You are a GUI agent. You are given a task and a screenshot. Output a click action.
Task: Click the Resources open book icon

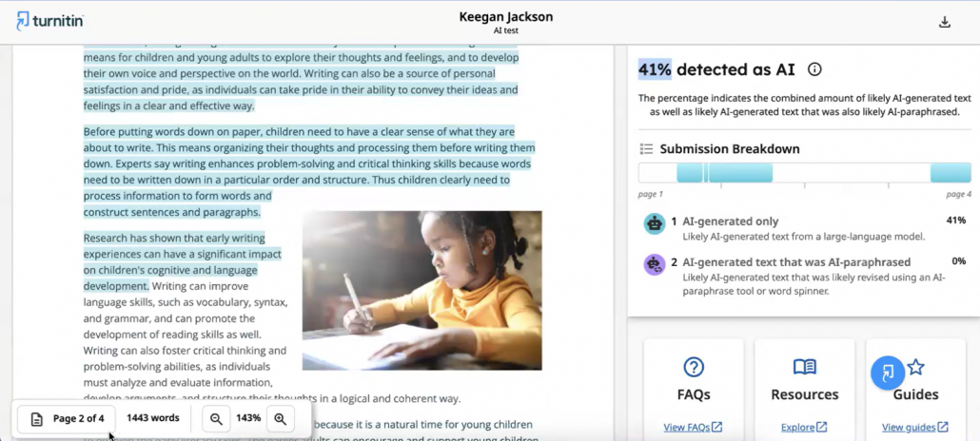804,367
